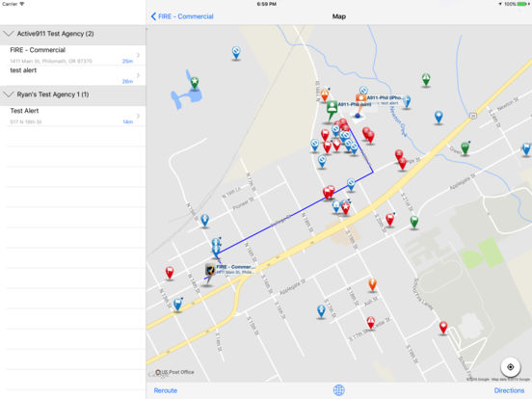Select the lone blue marker north of the pond
The height and width of the screenshot is (399, 532).
pyautogui.click(x=236, y=53)
